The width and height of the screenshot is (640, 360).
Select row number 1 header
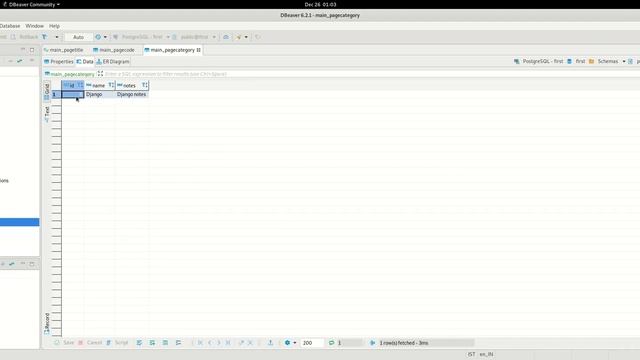coord(56,94)
